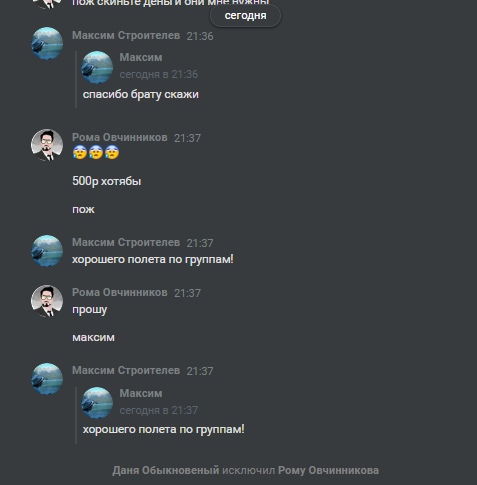Select the message "пож"
The image size is (477, 485).
(83, 209)
